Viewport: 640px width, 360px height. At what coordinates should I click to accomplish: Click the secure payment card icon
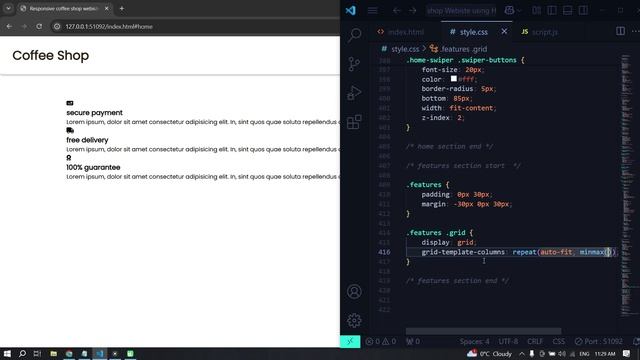70,103
